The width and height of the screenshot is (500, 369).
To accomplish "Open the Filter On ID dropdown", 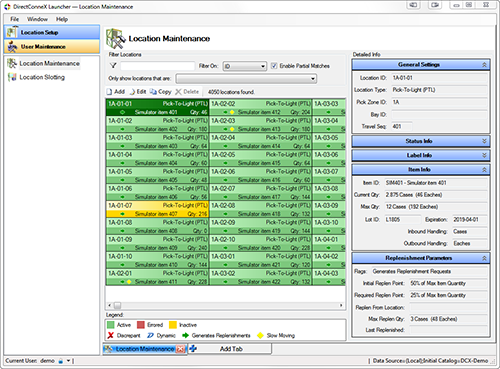I will tap(245, 66).
